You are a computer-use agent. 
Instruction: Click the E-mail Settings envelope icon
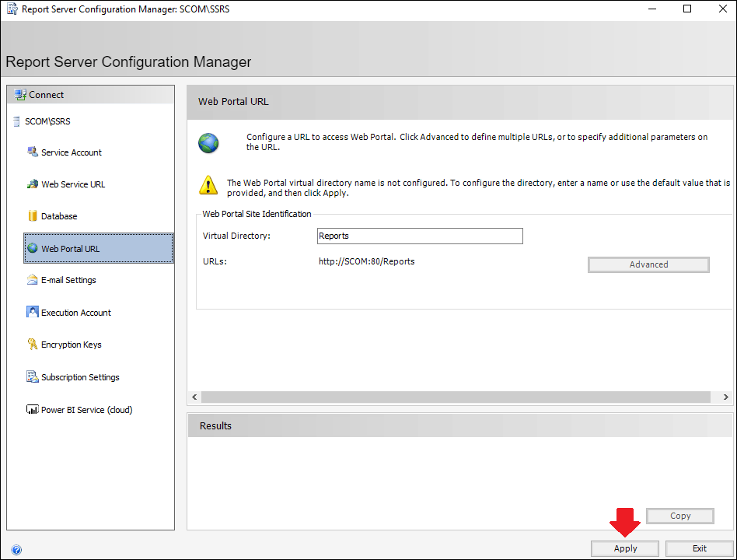(x=33, y=280)
